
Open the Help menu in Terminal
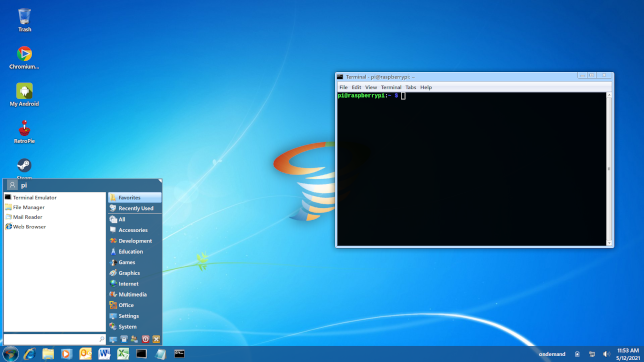[x=426, y=87]
